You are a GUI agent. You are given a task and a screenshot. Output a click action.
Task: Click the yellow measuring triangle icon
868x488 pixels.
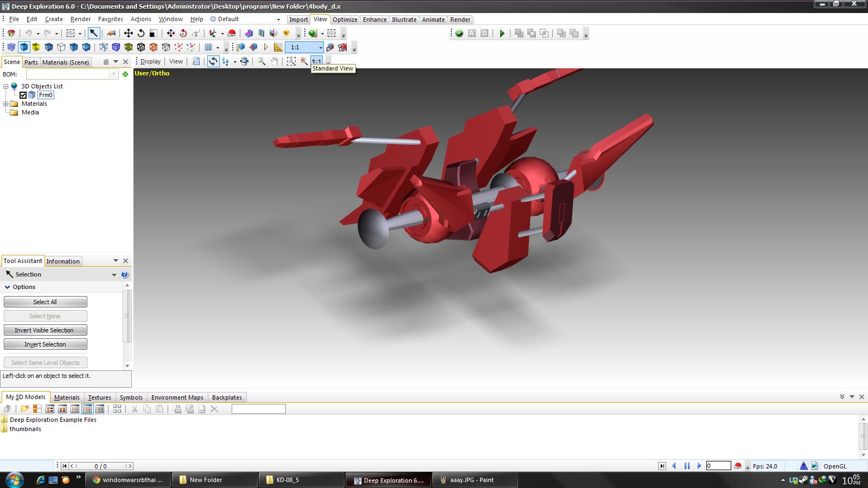point(278,47)
